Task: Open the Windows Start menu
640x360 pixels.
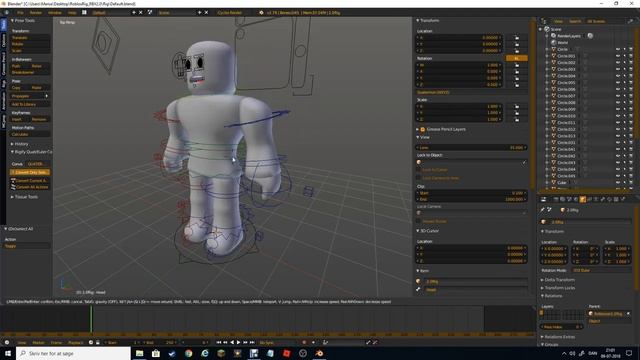Action: pyautogui.click(x=8, y=353)
